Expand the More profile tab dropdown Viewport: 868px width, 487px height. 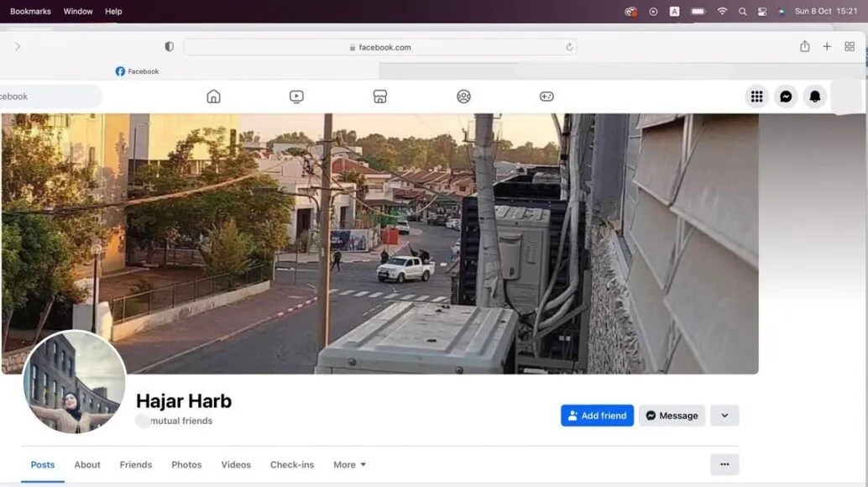tap(349, 464)
